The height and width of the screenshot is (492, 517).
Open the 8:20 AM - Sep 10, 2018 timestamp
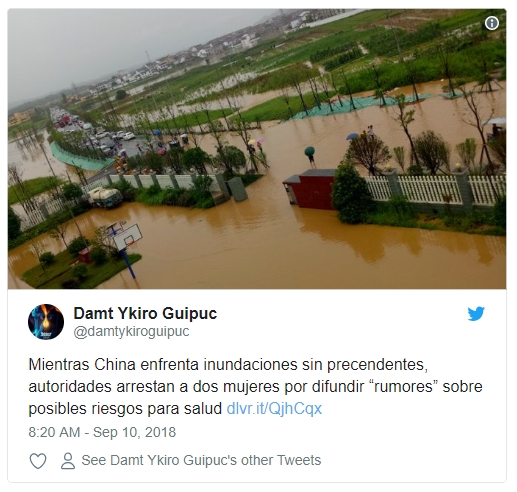point(102,432)
